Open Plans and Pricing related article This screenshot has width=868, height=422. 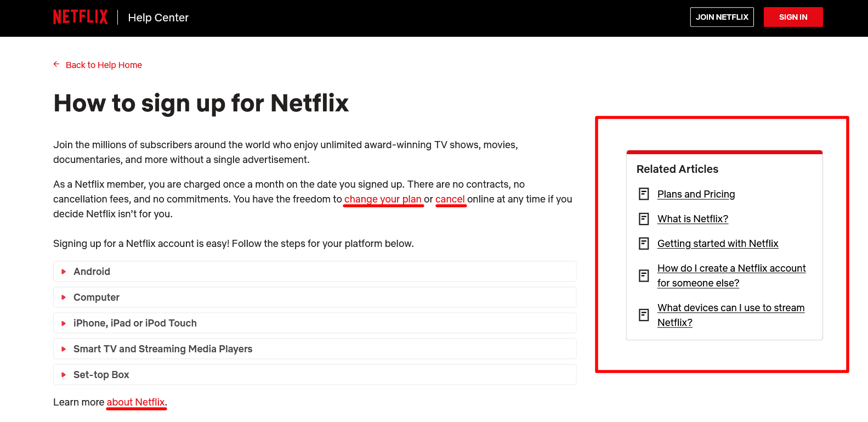pyautogui.click(x=696, y=194)
